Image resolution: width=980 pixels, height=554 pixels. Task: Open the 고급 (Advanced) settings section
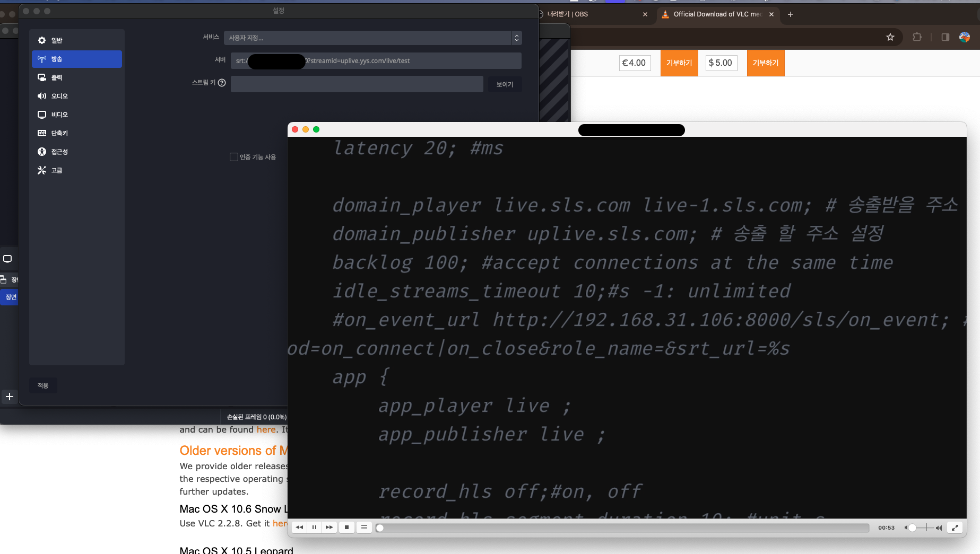56,170
